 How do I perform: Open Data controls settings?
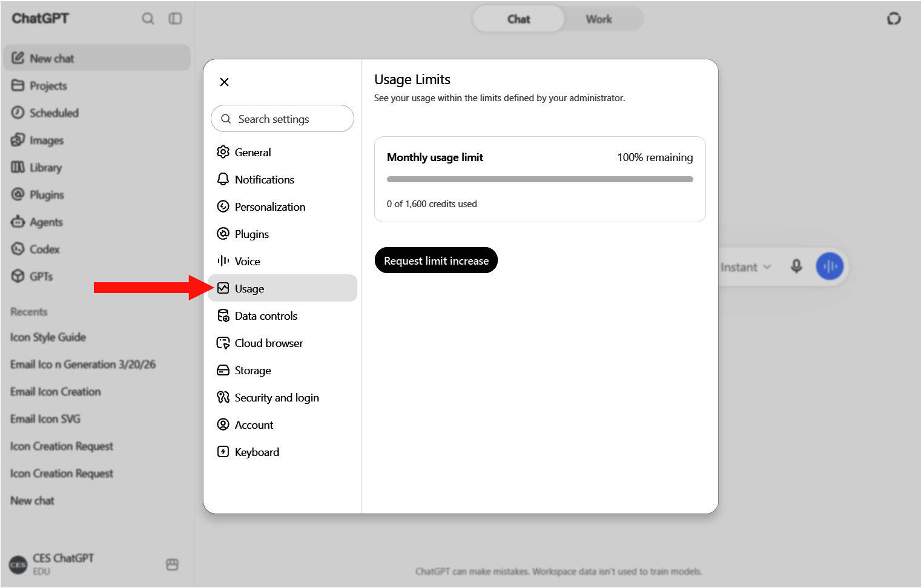coord(282,315)
